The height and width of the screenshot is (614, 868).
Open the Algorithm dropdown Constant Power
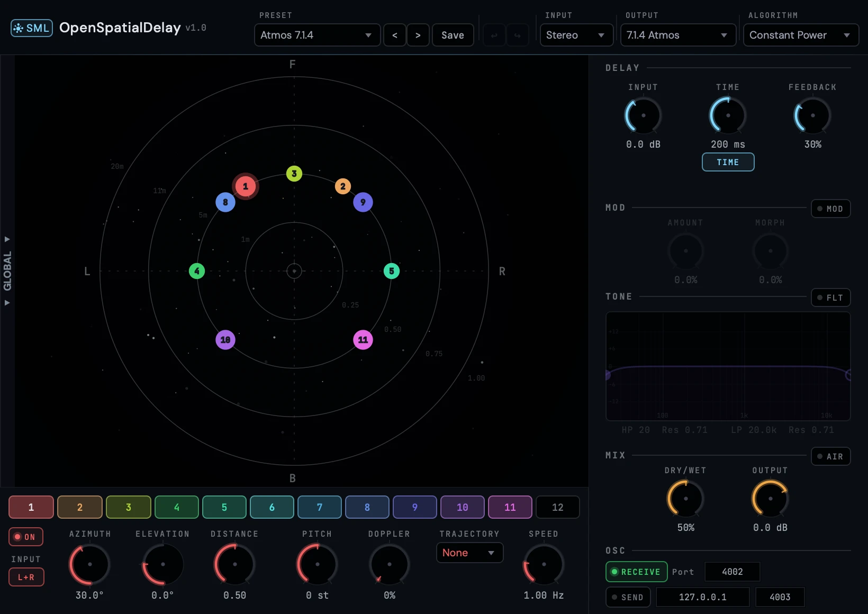801,35
